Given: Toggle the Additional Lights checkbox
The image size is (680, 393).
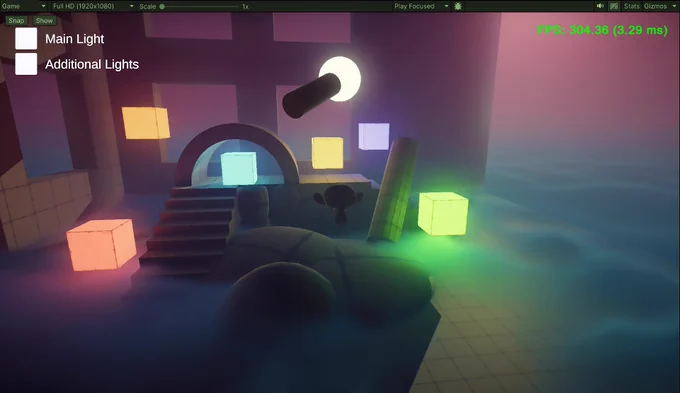Looking at the screenshot, I should [x=26, y=64].
